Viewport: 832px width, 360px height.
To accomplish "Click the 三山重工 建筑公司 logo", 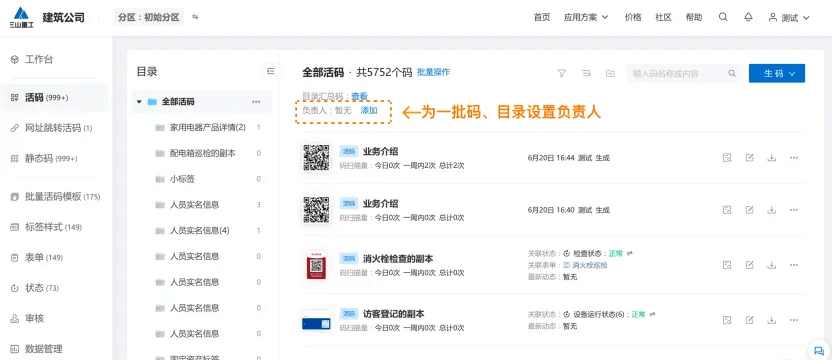I will 47,18.
